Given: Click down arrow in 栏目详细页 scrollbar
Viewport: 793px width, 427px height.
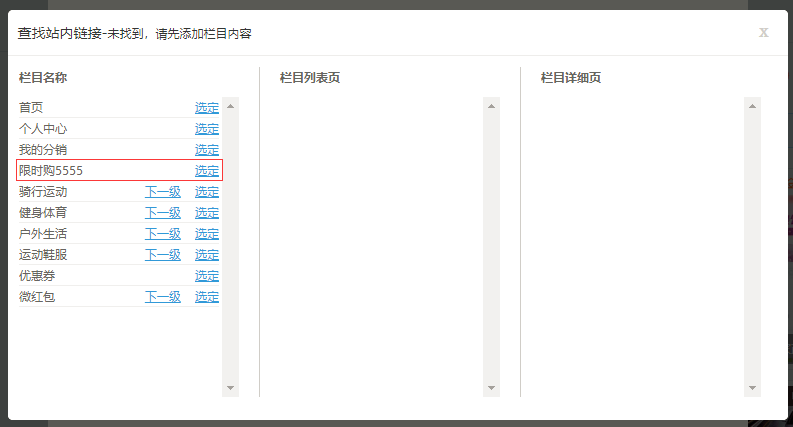Looking at the screenshot, I should [x=753, y=387].
